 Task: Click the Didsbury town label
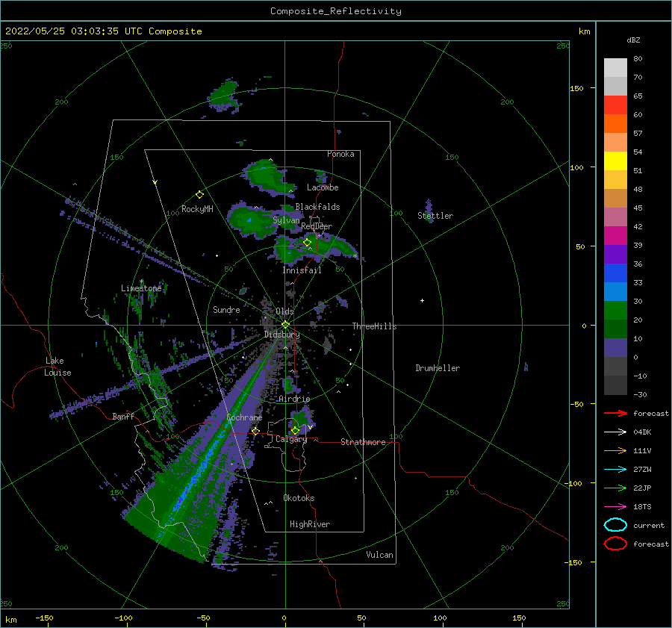coord(282,335)
